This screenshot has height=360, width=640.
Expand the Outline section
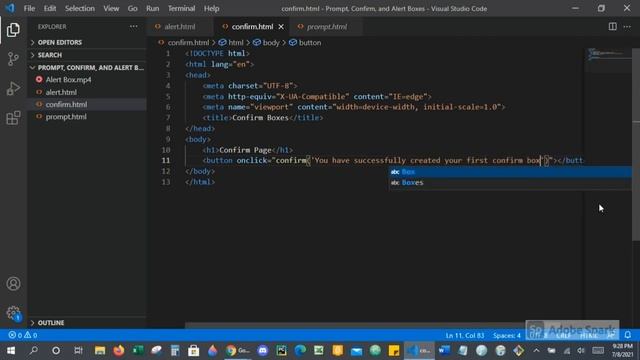51,323
